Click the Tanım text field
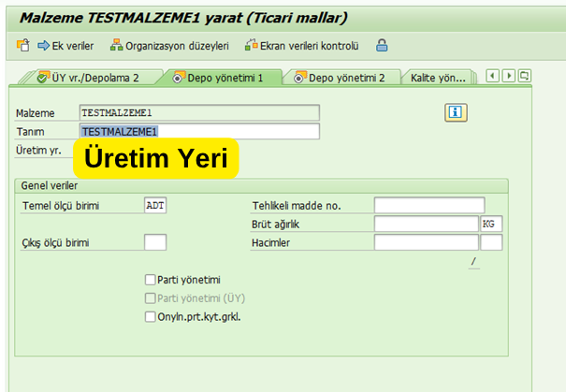 coord(199,132)
